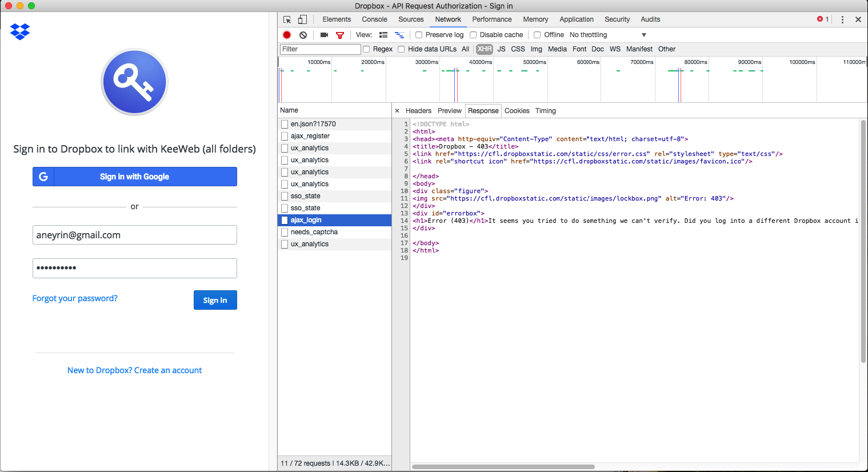Stop network recording with the red record button
The height and width of the screenshot is (472, 868).
point(286,35)
